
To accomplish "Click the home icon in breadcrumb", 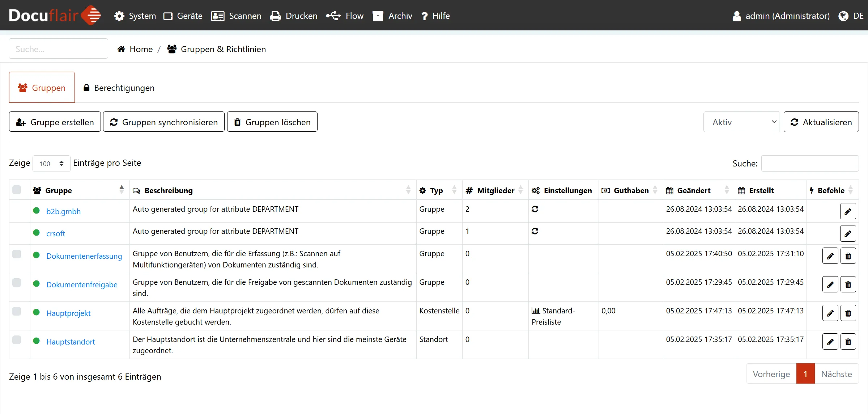I will click(x=121, y=49).
